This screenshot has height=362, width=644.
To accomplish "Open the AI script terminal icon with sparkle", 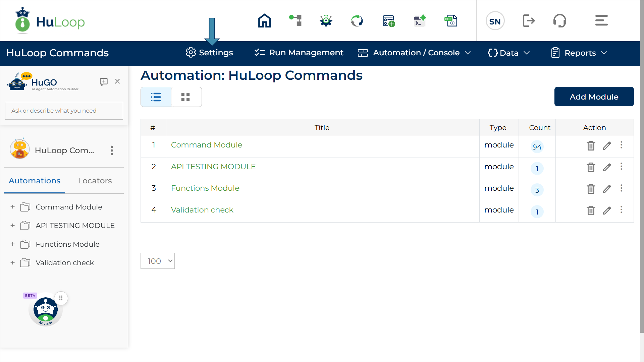I will coord(420,21).
